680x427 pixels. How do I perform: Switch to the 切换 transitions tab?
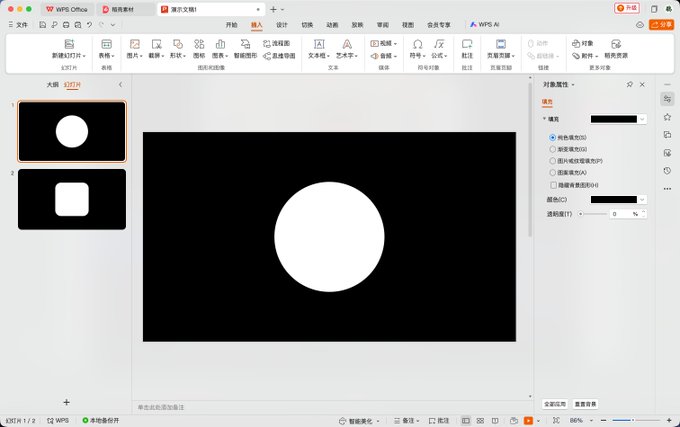click(x=307, y=25)
